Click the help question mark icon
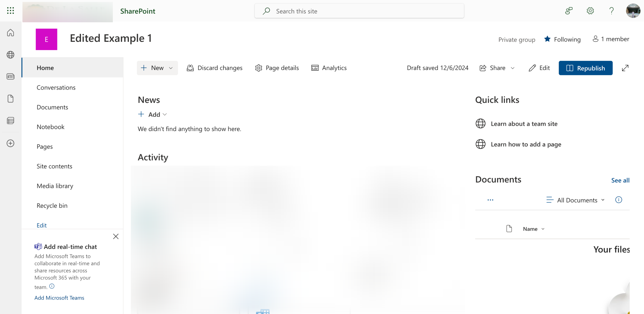 click(612, 11)
